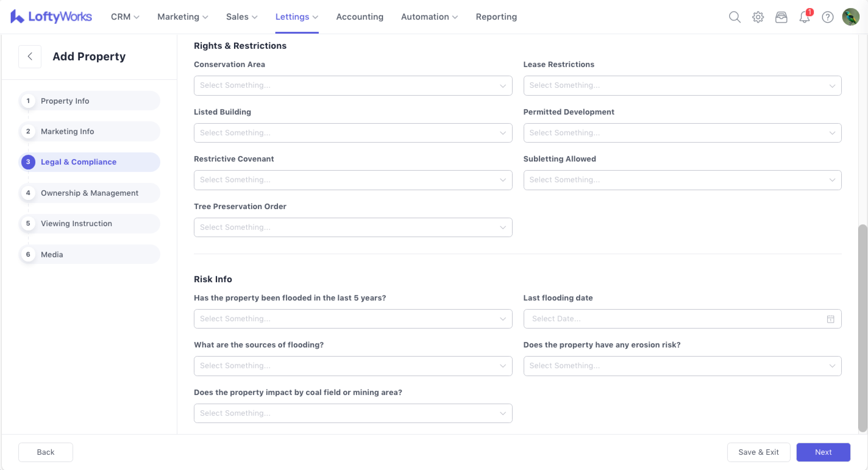This screenshot has width=868, height=470.
Task: Click the Back button at bottom
Action: (x=45, y=452)
